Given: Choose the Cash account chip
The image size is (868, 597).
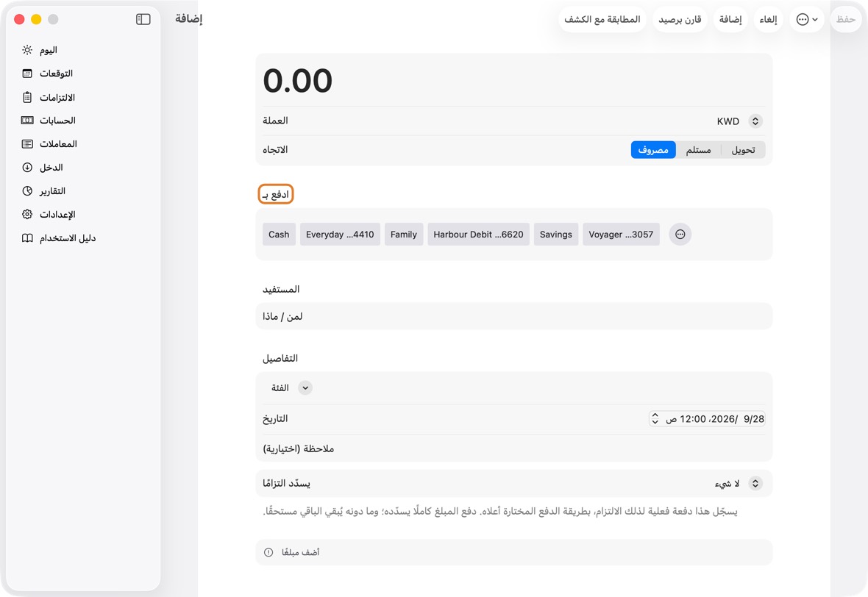Looking at the screenshot, I should pos(279,235).
